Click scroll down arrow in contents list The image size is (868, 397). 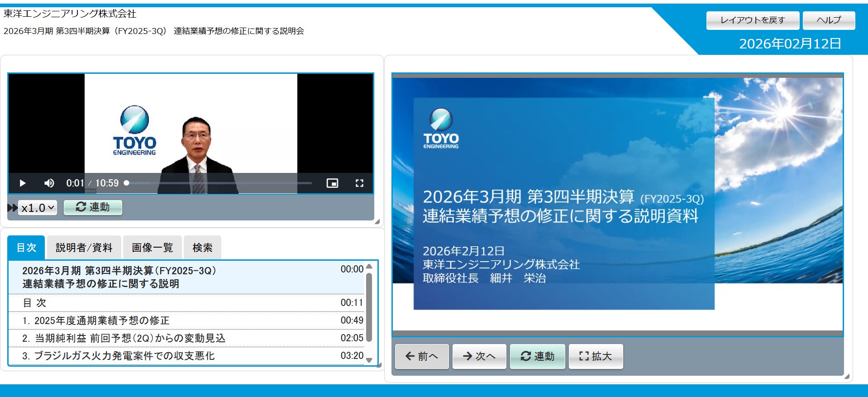pos(369,360)
